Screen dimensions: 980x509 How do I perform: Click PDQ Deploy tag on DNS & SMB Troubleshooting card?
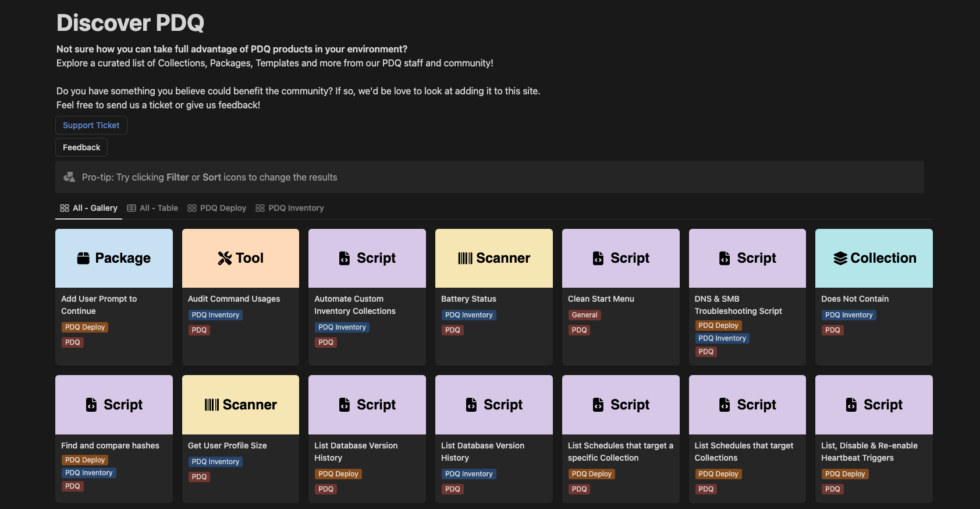[x=718, y=326]
